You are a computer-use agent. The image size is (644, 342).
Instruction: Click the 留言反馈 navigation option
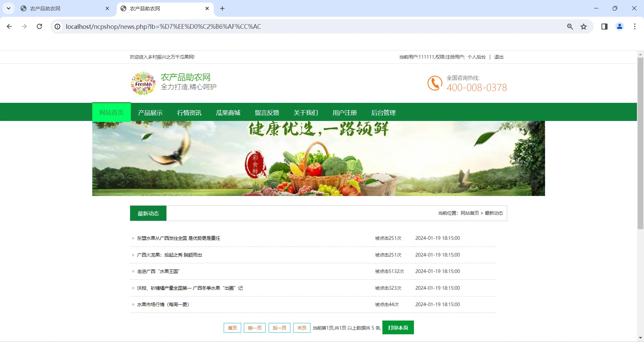point(267,113)
